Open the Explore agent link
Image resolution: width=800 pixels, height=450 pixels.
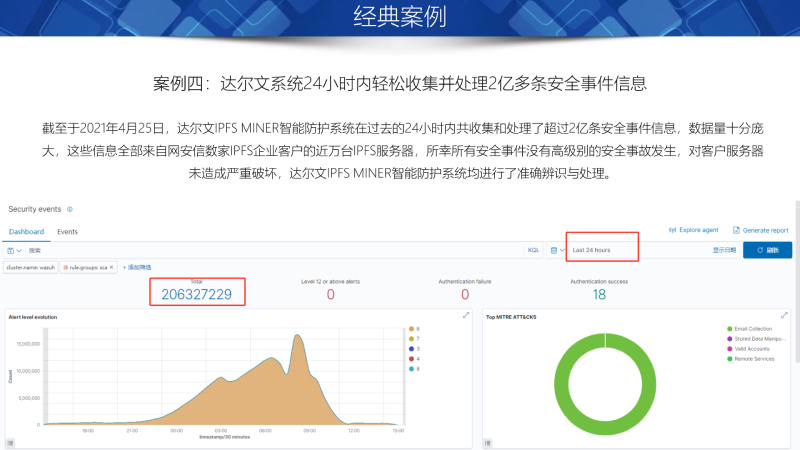point(693,229)
